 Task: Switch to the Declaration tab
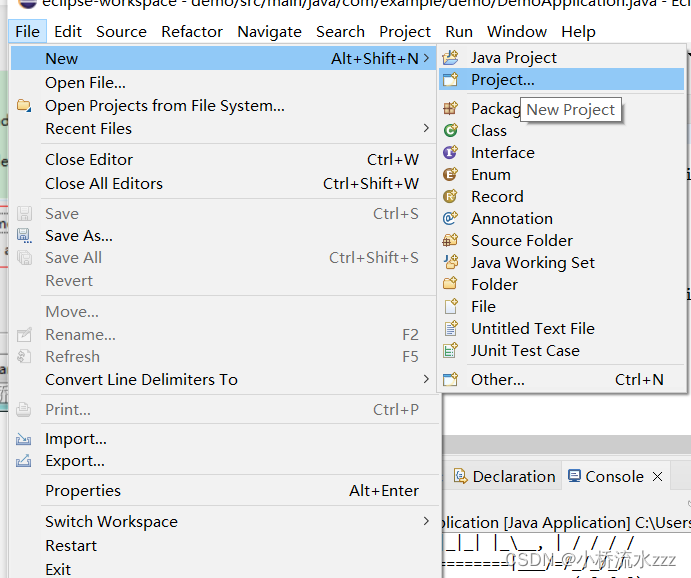(x=505, y=476)
